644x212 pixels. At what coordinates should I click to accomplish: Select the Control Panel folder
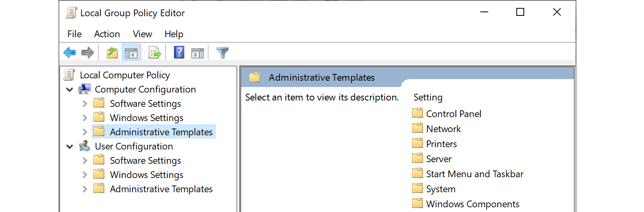point(453,114)
